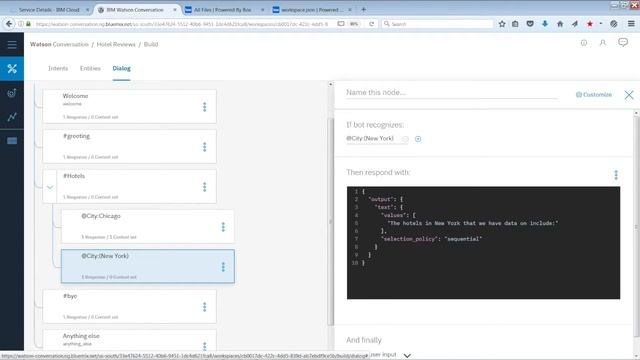
Task: Close the node editor panel
Action: (x=629, y=95)
